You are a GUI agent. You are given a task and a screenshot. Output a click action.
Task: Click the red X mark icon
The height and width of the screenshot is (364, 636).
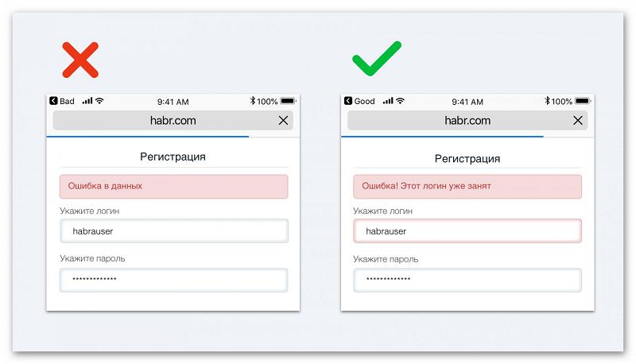tap(80, 60)
